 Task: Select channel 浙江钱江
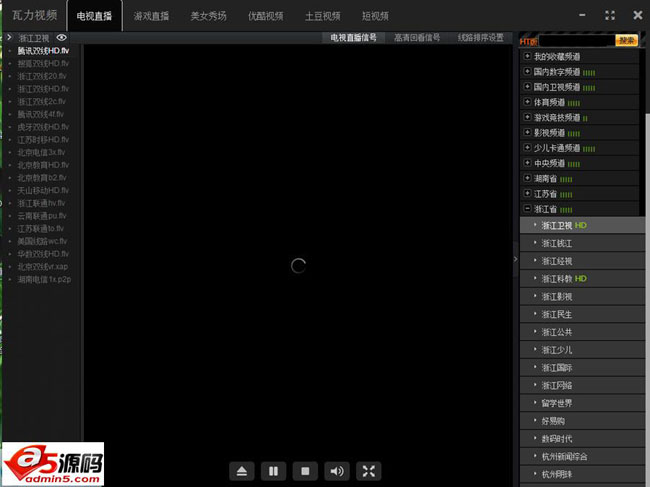click(x=582, y=243)
